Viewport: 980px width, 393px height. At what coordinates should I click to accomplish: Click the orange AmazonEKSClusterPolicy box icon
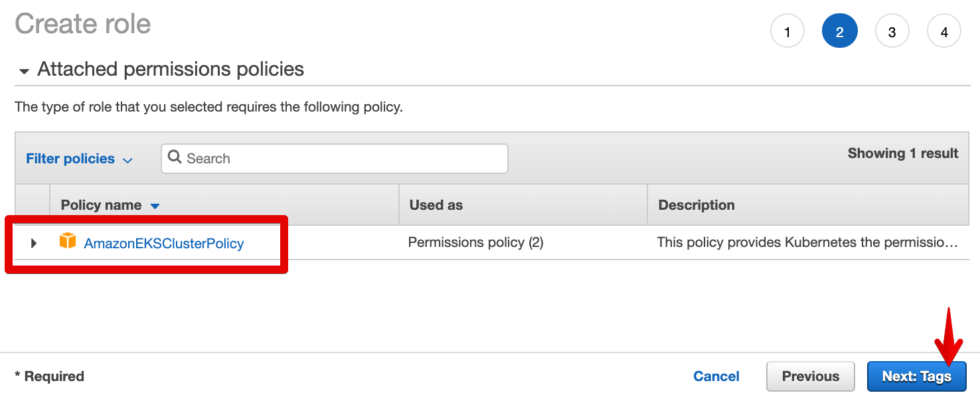(x=68, y=241)
